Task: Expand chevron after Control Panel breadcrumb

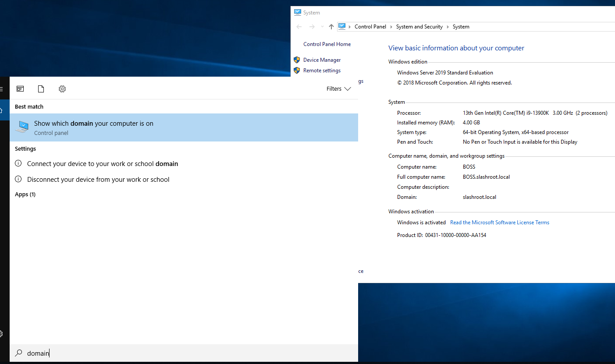Action: pos(391,27)
